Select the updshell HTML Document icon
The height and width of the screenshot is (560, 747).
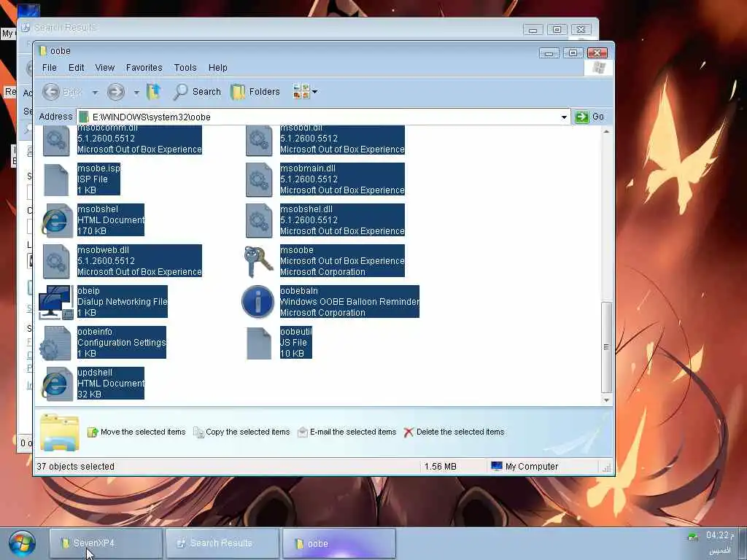55,384
